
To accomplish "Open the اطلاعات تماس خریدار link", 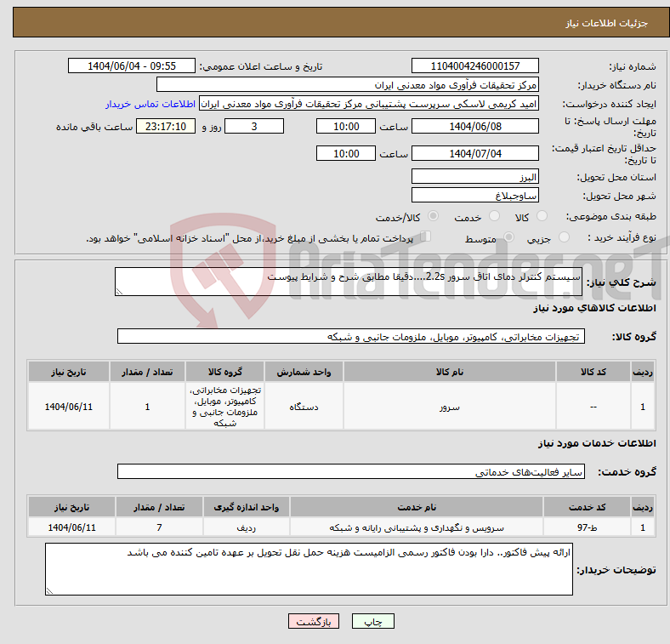I will tap(150, 104).
